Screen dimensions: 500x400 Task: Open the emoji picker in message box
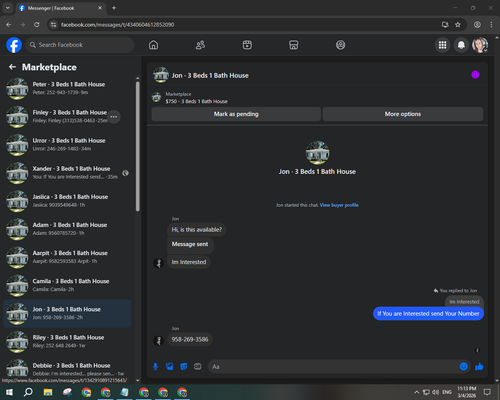(x=463, y=367)
